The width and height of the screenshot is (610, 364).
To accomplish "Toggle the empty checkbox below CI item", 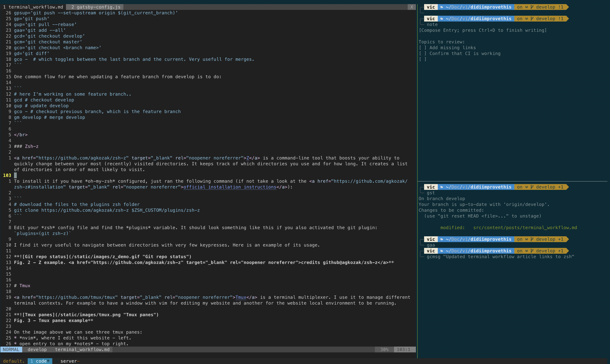I will (422, 59).
